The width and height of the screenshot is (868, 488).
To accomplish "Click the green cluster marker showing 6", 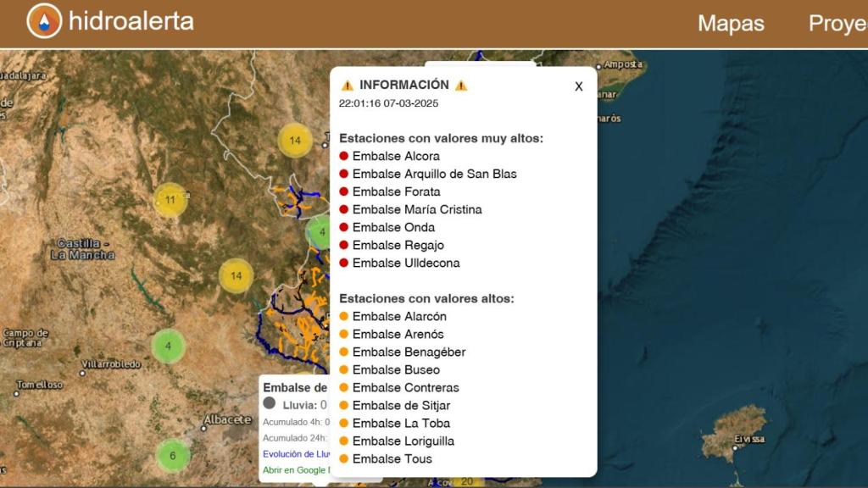I will pos(172,455).
